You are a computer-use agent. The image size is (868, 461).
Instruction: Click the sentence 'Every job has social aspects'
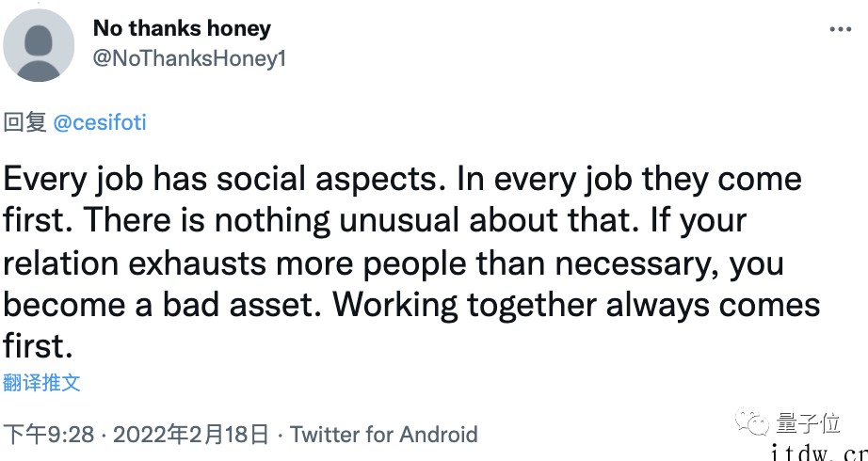pos(224,181)
